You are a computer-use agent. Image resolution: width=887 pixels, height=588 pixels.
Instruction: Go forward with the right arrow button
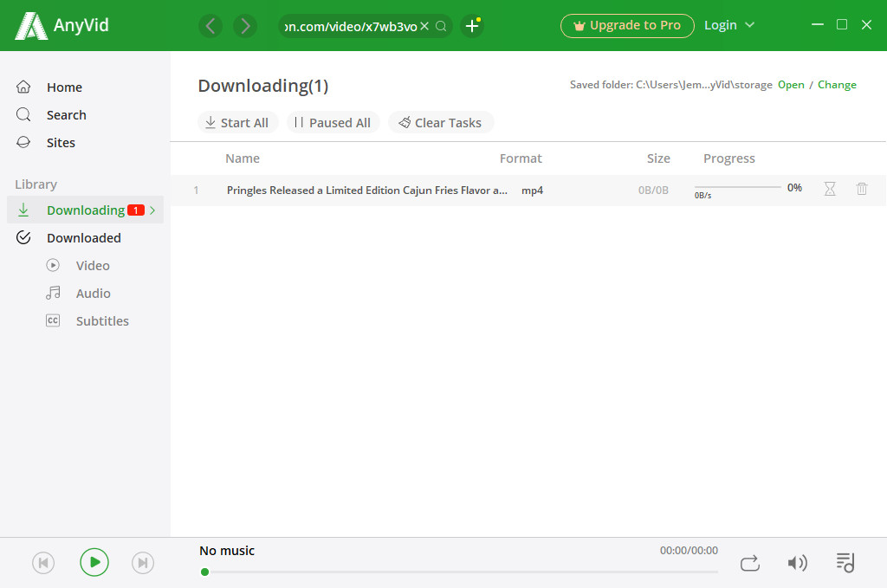245,26
